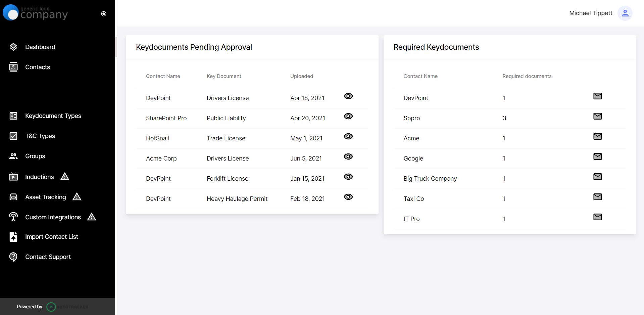Toggle the sidebar pin radio button

(104, 14)
